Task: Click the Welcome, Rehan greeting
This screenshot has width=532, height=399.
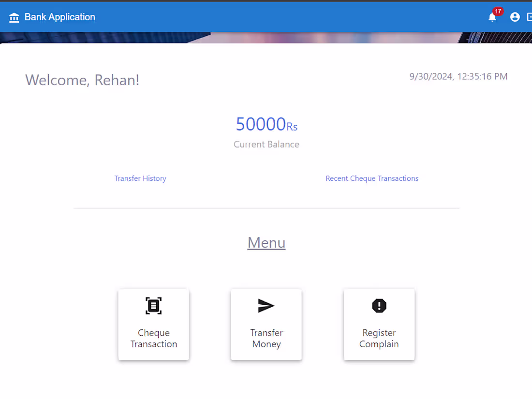Action: click(82, 80)
